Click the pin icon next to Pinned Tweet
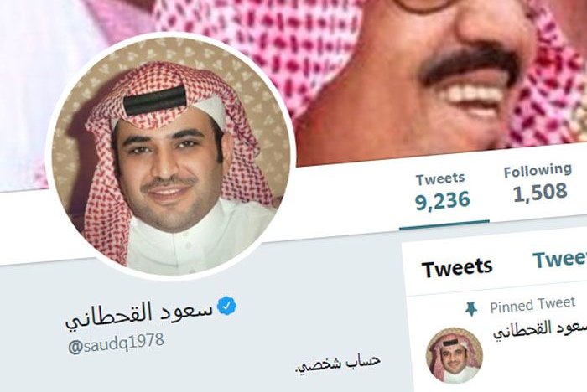The width and height of the screenshot is (587, 392). click(x=471, y=310)
